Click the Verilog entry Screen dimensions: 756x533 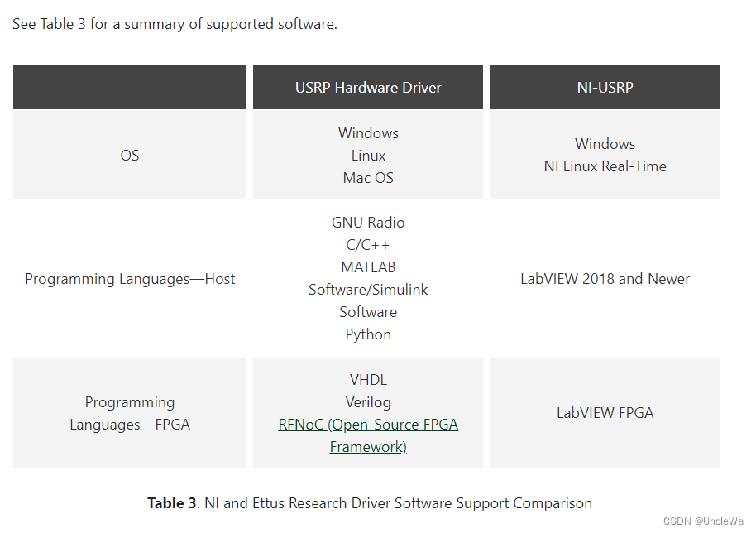tap(367, 401)
